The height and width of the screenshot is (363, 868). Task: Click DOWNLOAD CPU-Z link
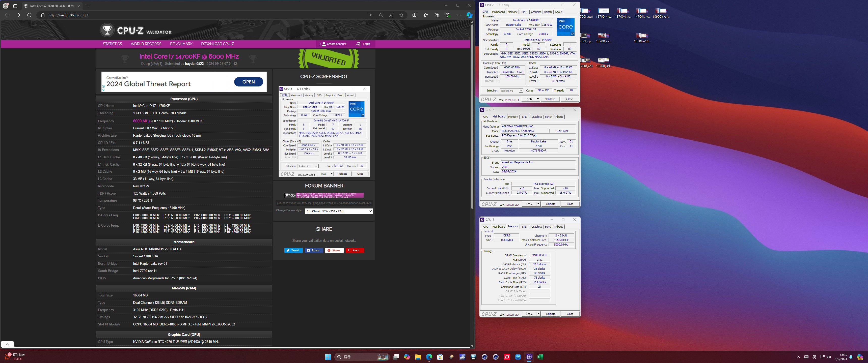(217, 44)
